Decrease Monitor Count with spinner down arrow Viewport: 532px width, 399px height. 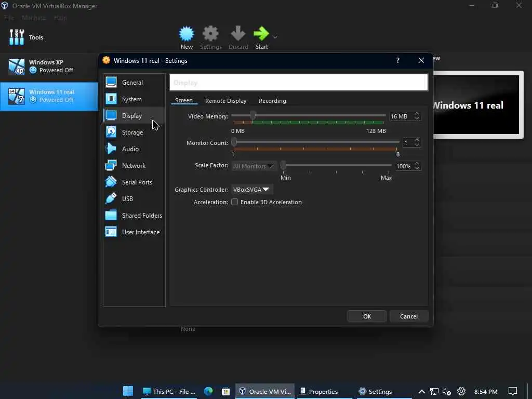point(417,145)
